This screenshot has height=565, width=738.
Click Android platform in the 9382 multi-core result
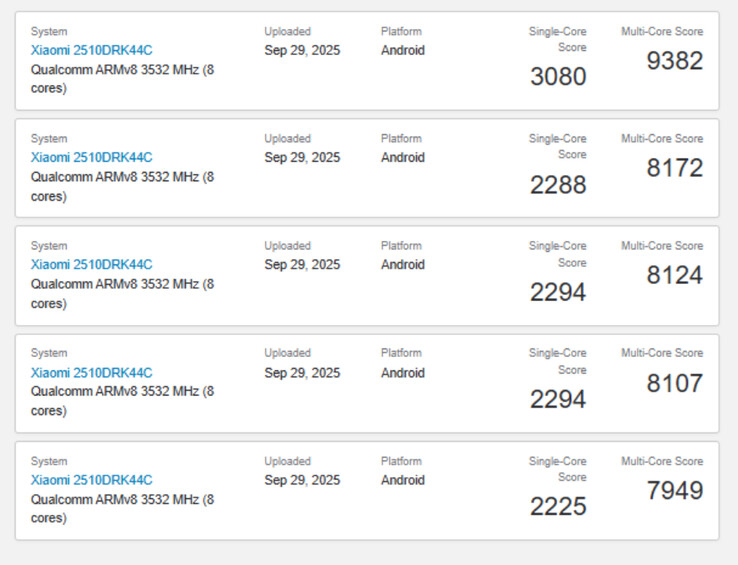pyautogui.click(x=402, y=50)
